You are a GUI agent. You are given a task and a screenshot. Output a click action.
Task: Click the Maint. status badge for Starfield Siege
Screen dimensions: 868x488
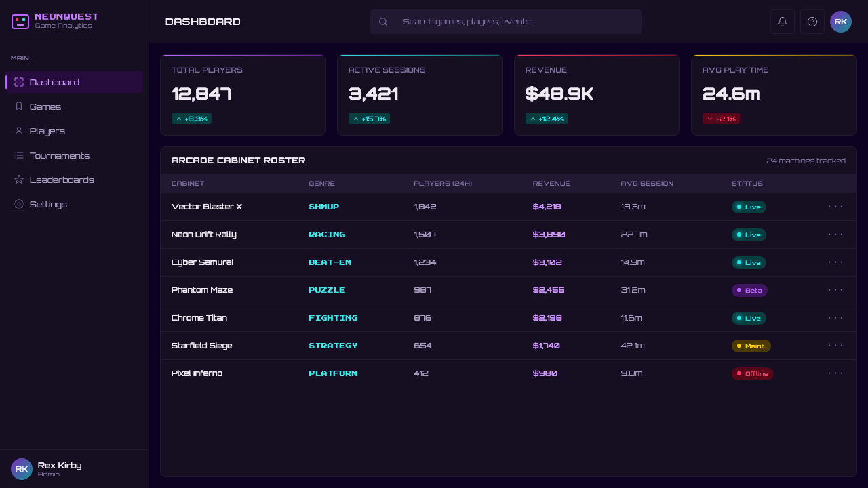point(751,346)
